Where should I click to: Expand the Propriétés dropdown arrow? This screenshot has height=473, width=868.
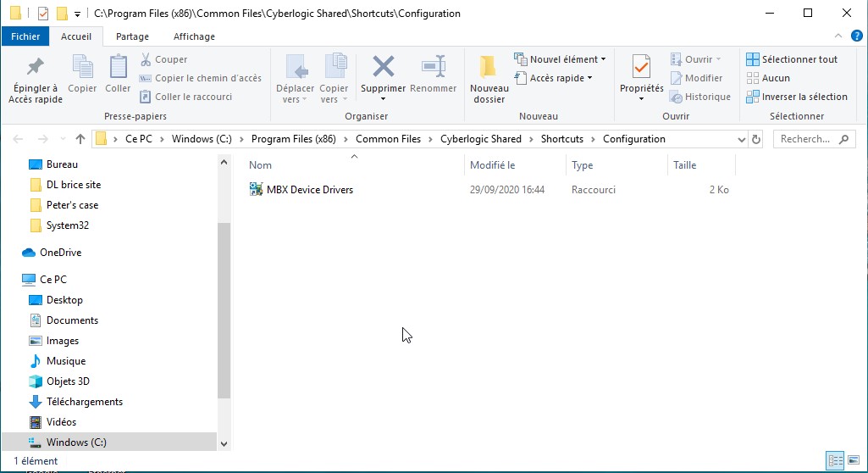tap(642, 99)
